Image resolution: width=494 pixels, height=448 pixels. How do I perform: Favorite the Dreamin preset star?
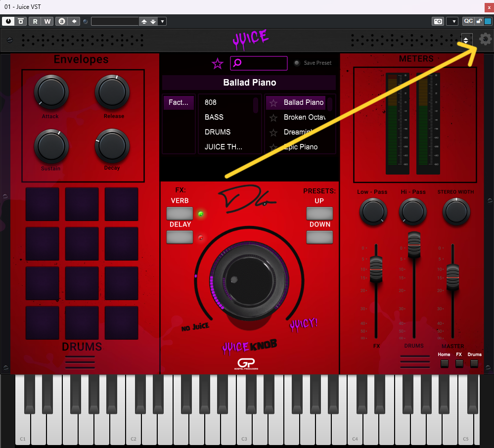coord(273,133)
